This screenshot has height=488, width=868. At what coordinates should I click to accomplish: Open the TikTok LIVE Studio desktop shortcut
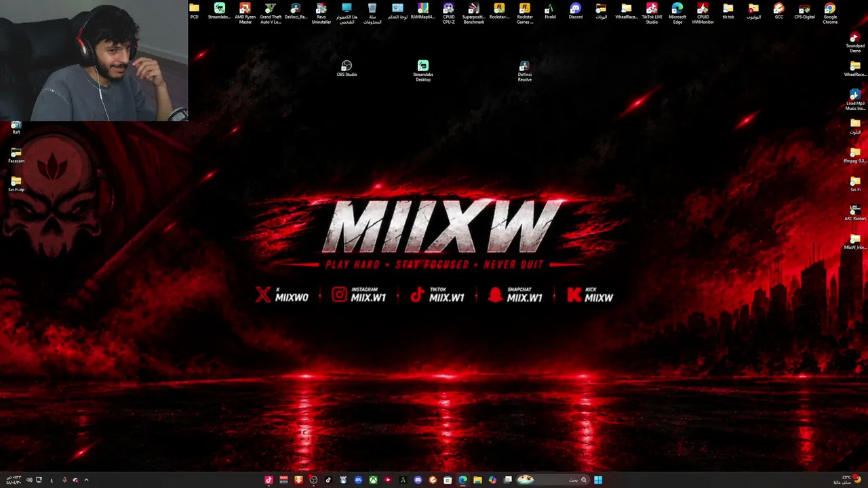point(652,13)
